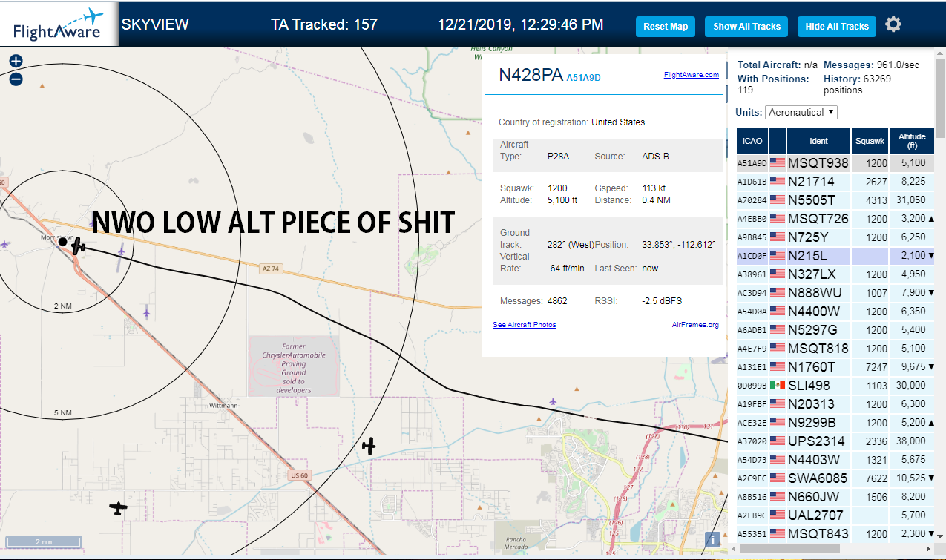This screenshot has width=946, height=560.
Task: Click Show All Tracks button
Action: pos(746,27)
